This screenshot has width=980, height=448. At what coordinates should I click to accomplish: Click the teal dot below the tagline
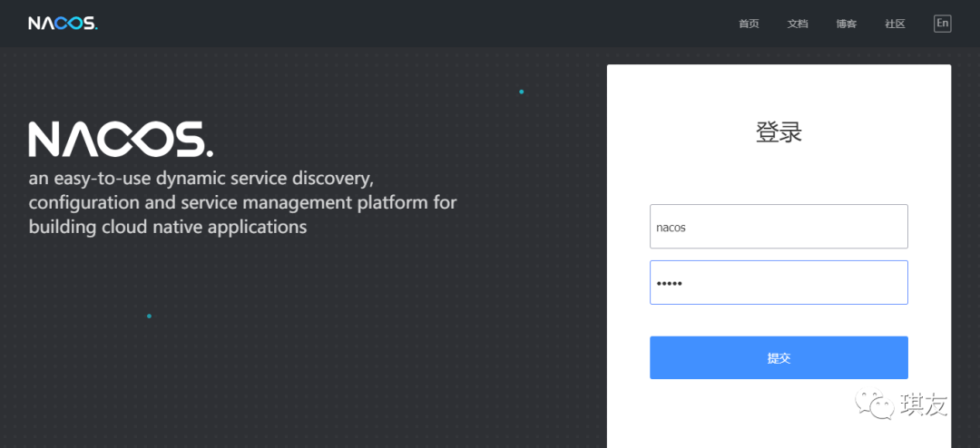(x=149, y=317)
